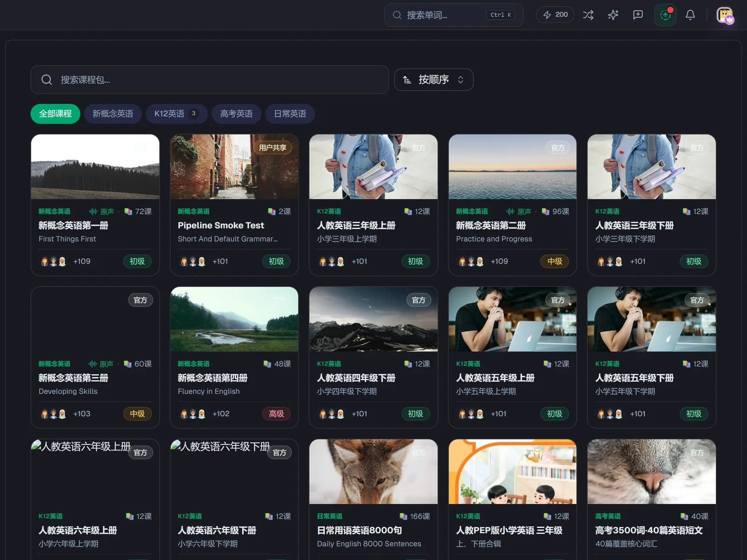This screenshot has width=747, height=560.
Task: Click the 官方 badge on 新概念英语第三册 card
Action: (141, 300)
